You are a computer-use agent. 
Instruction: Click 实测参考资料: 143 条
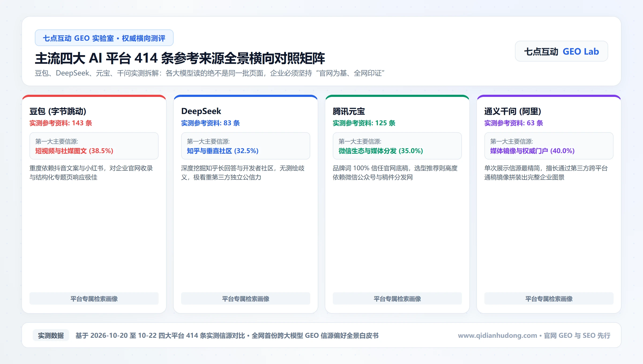(61, 123)
